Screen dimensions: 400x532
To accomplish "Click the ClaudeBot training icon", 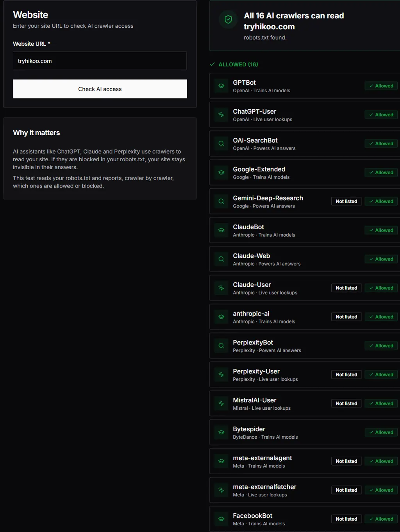I will 221,230.
